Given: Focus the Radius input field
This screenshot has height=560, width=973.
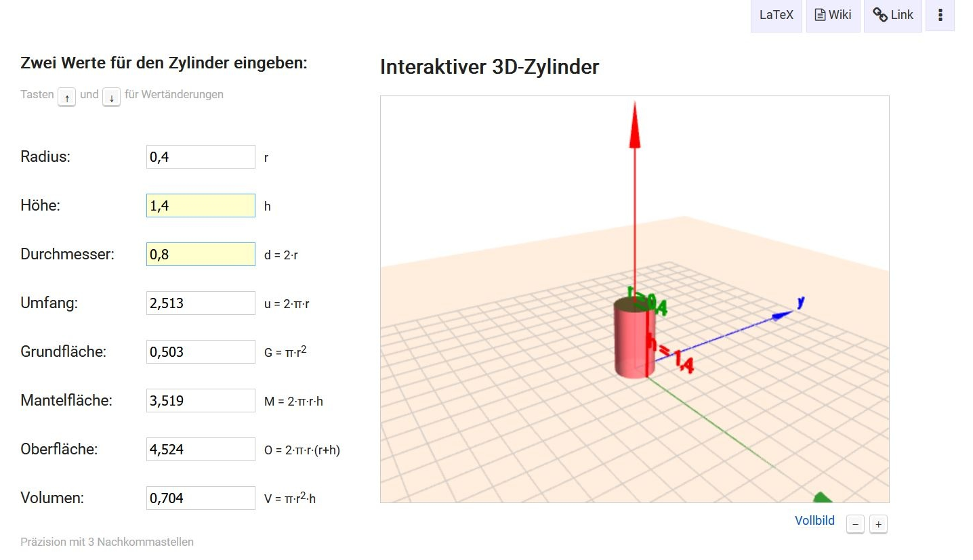Looking at the screenshot, I should click(x=201, y=157).
